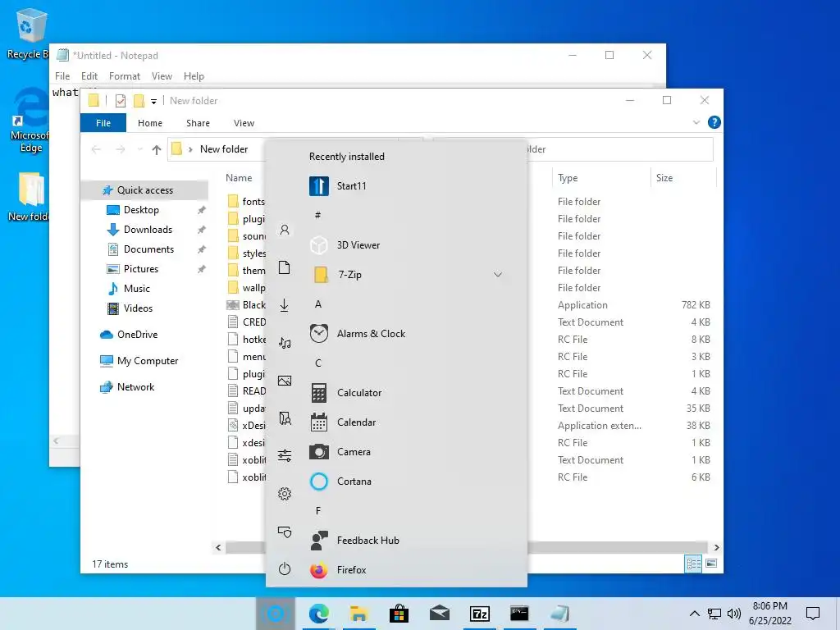Screen dimensions: 840x630
Task: Click the # section header in app list
Action: pyautogui.click(x=317, y=215)
